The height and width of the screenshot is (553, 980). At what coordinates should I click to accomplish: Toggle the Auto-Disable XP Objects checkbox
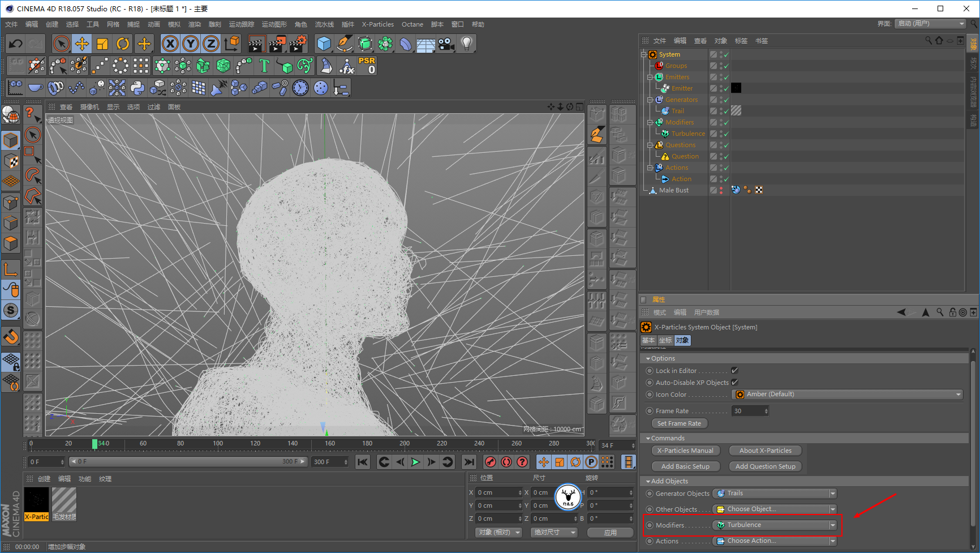click(734, 383)
